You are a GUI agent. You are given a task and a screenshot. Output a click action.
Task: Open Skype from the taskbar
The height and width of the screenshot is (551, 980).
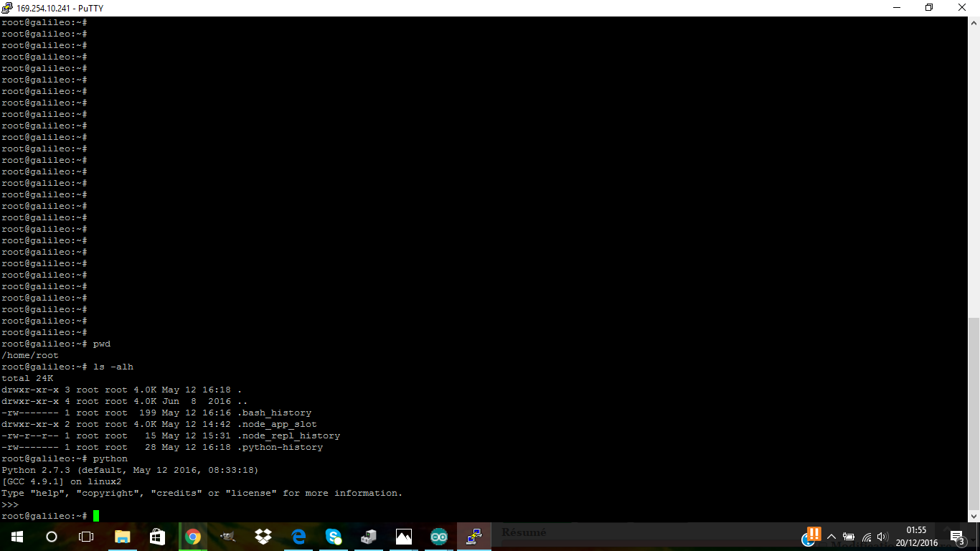pos(334,537)
